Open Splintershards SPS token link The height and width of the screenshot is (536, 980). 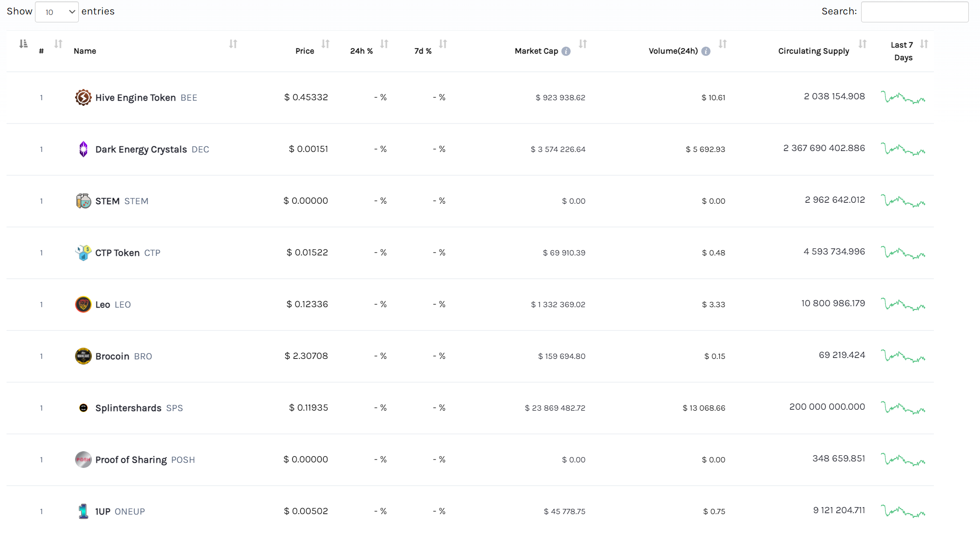(139, 408)
